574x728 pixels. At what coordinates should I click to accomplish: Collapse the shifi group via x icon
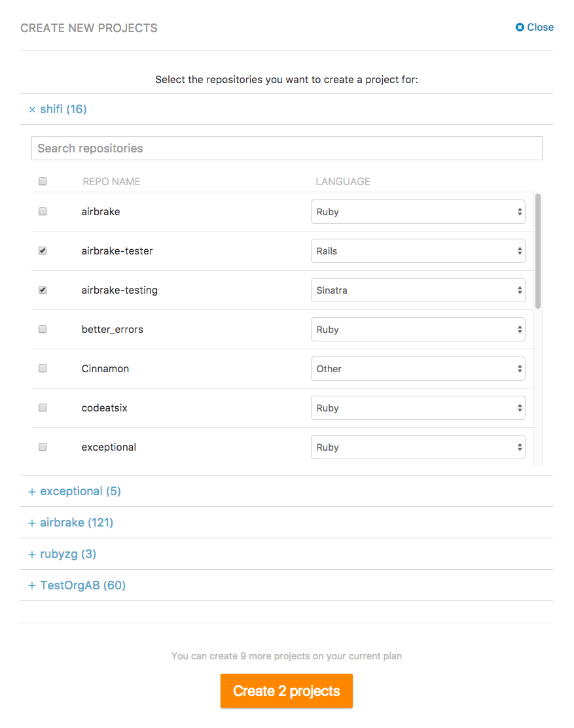(32, 110)
